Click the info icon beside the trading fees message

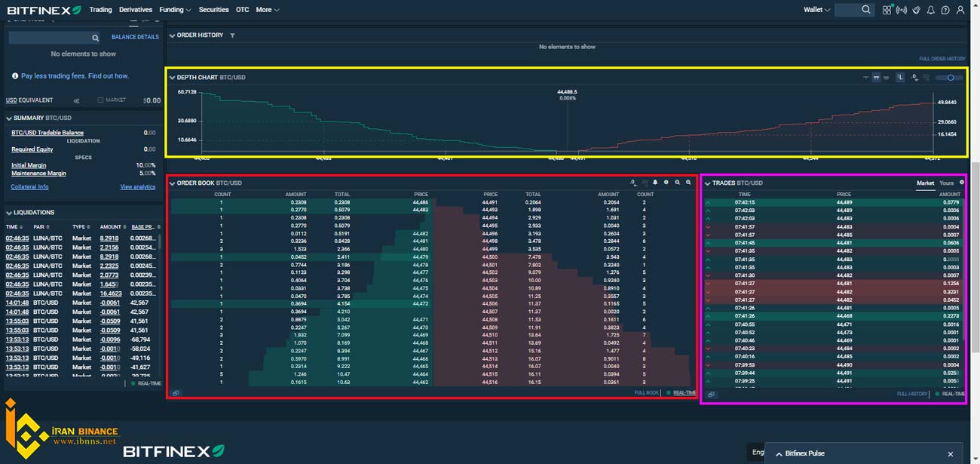pyautogui.click(x=15, y=76)
